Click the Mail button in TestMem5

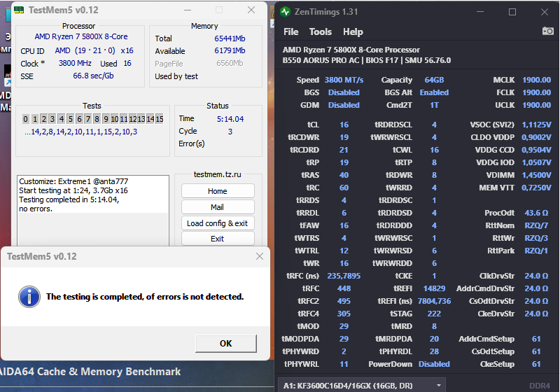[218, 207]
